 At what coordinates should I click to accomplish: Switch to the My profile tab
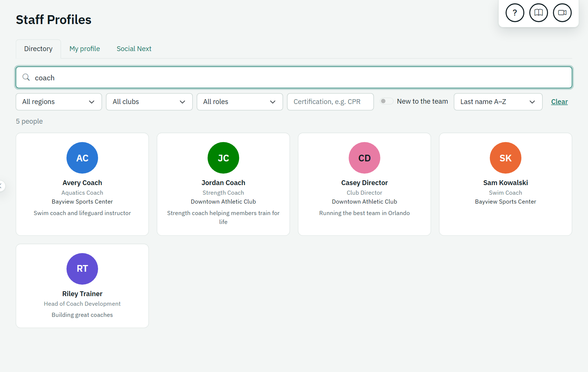(85, 49)
